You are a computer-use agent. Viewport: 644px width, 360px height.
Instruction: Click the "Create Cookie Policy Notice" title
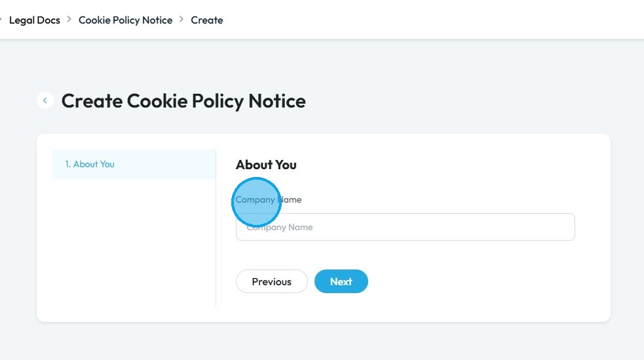tap(183, 101)
